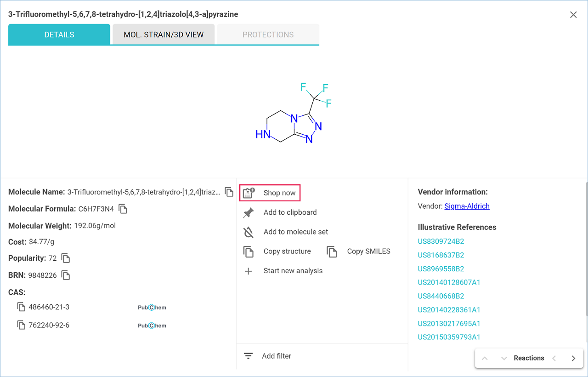Copy CAS number 486460-21-3

tap(21, 307)
